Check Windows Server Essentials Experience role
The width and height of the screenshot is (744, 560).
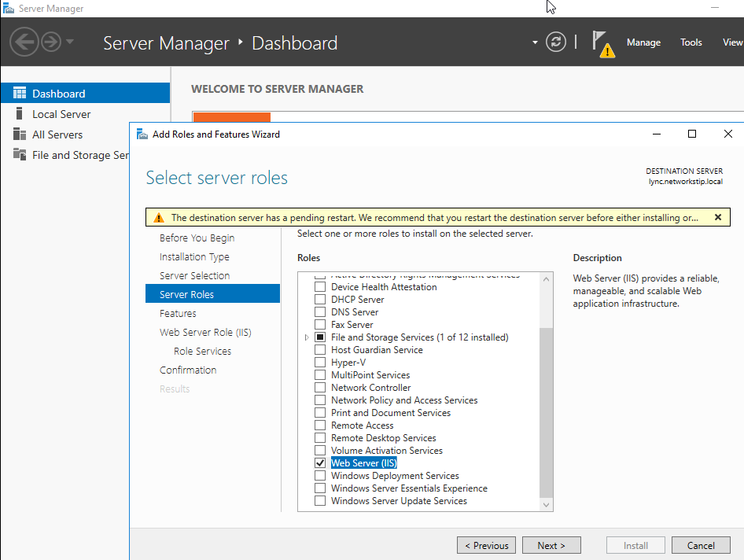pyautogui.click(x=320, y=488)
